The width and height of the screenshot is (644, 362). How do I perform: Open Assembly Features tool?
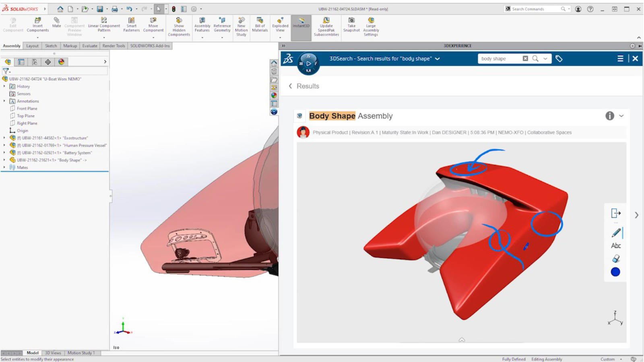[x=202, y=25]
